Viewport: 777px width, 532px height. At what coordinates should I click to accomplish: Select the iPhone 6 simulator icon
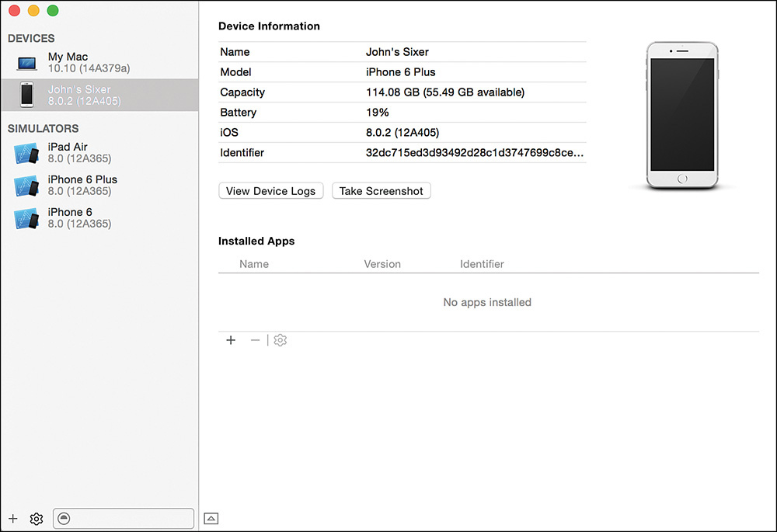pos(26,218)
